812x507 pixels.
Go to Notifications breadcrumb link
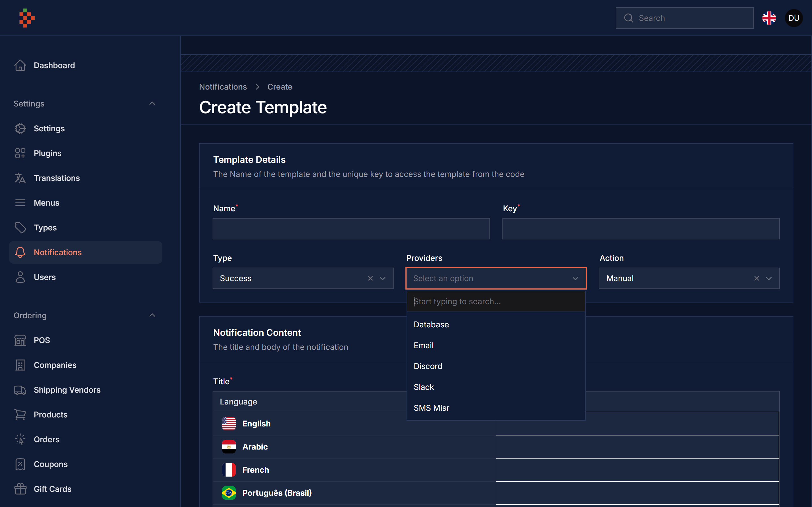pos(223,87)
